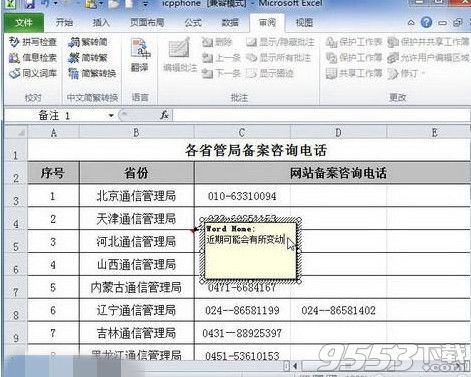Click cell 010-63310094
The width and height of the screenshot is (471, 377).
pyautogui.click(x=242, y=196)
